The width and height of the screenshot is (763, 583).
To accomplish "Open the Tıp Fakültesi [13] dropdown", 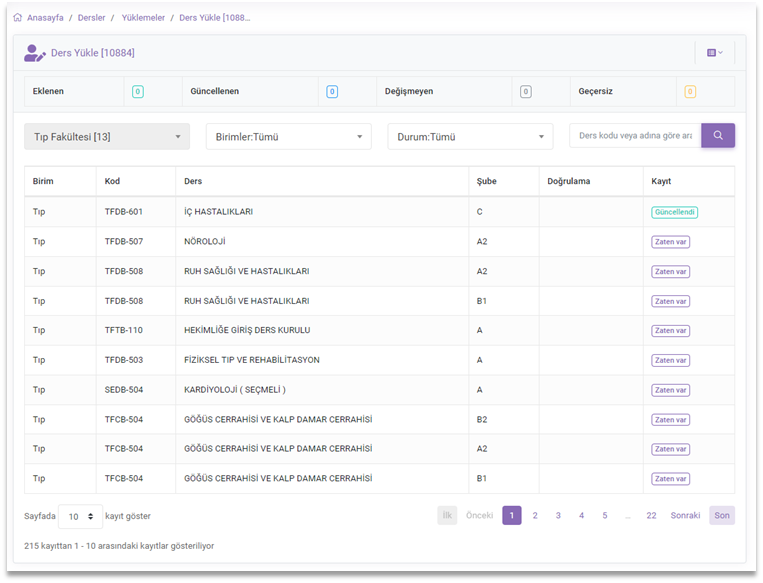I will pyautogui.click(x=107, y=137).
